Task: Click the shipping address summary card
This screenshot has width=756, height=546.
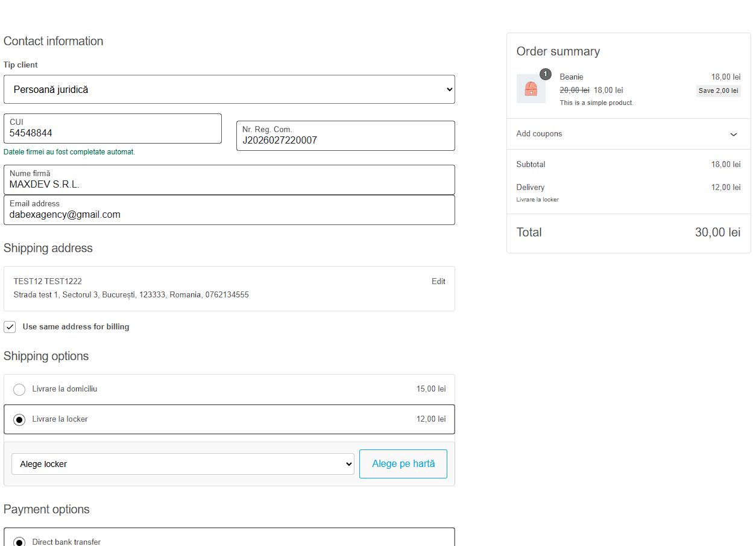Action: [229, 288]
